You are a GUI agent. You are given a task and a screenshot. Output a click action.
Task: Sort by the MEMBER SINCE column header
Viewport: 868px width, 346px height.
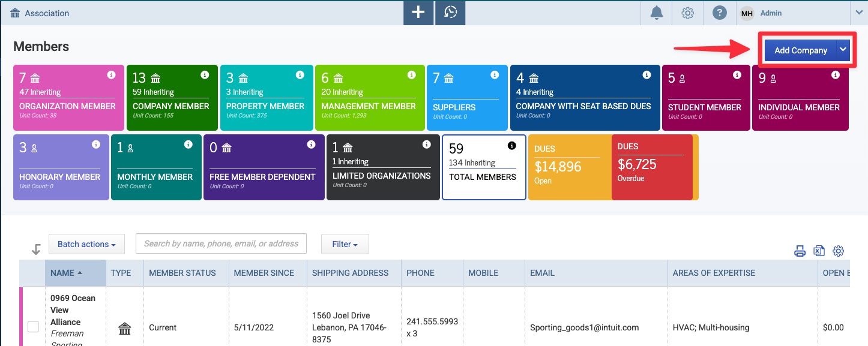point(264,273)
